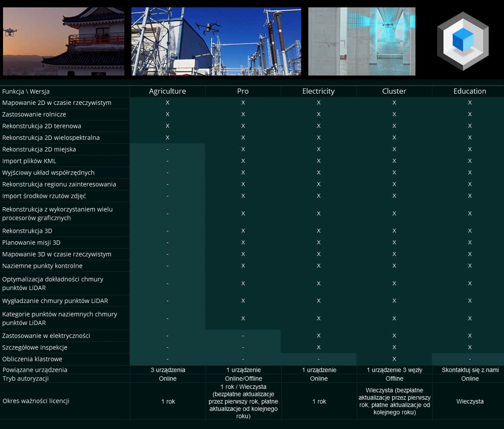Select the Electricity column header

318,91
